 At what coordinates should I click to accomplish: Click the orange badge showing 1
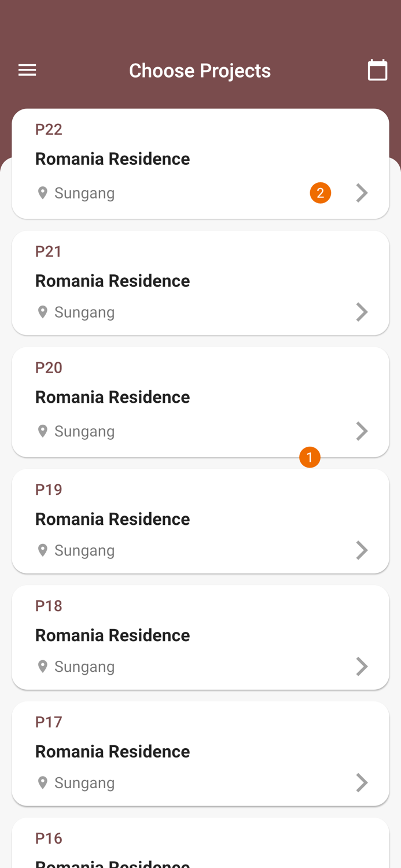click(x=310, y=458)
